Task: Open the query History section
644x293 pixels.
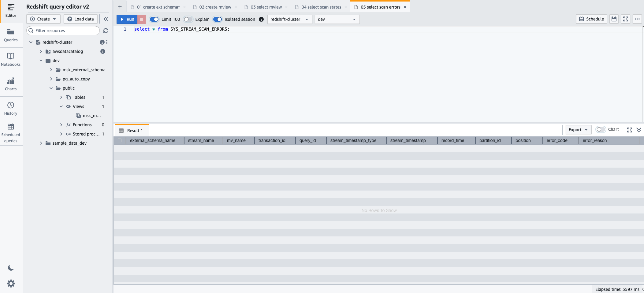Action: 11,109
